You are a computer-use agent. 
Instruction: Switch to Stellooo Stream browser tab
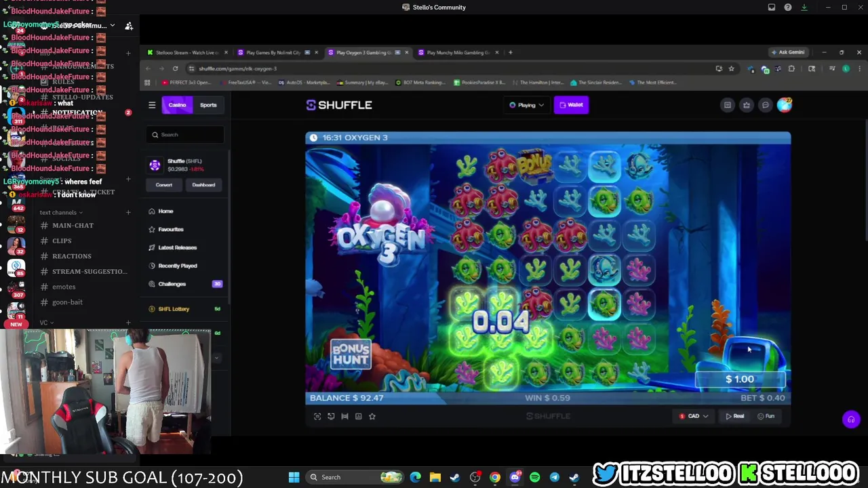tap(186, 52)
